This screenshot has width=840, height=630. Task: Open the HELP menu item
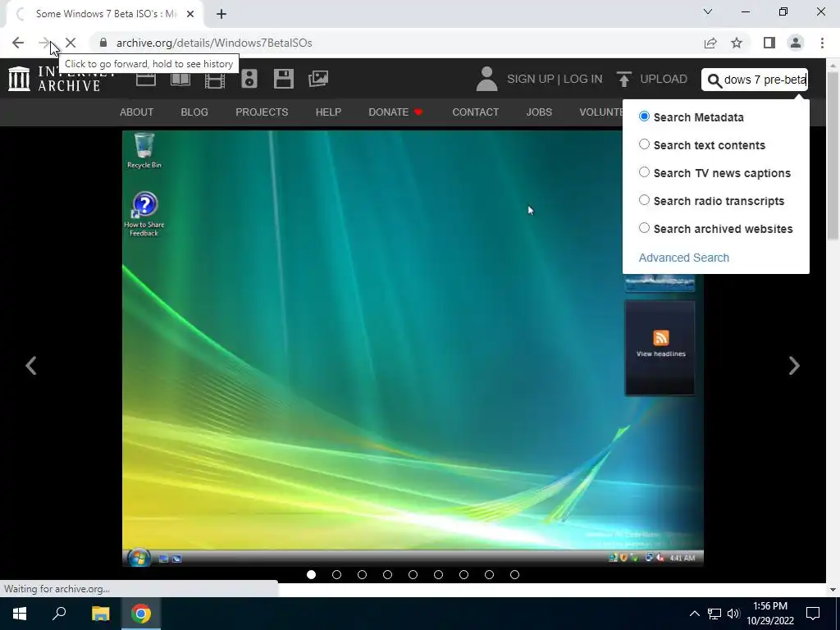[328, 112]
